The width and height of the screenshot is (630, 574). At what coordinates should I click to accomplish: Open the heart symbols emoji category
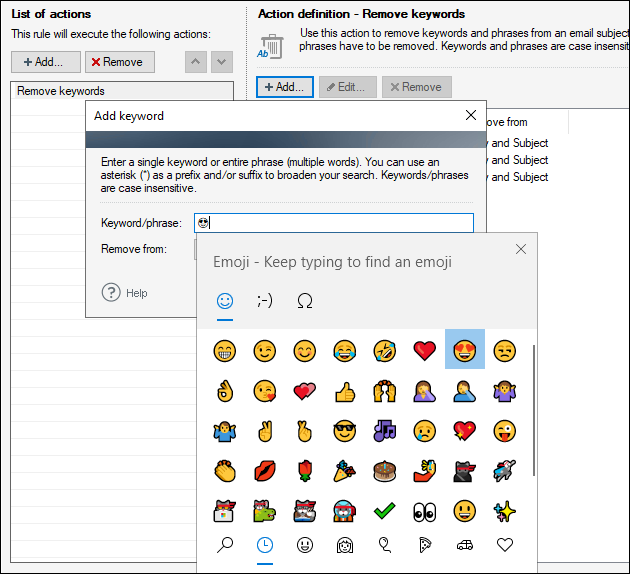505,545
